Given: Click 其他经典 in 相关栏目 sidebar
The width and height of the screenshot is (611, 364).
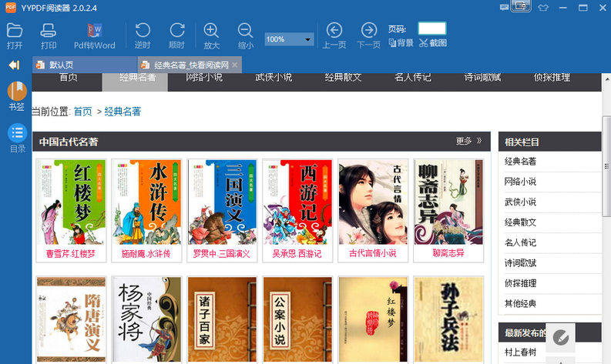Looking at the screenshot, I should (x=521, y=304).
